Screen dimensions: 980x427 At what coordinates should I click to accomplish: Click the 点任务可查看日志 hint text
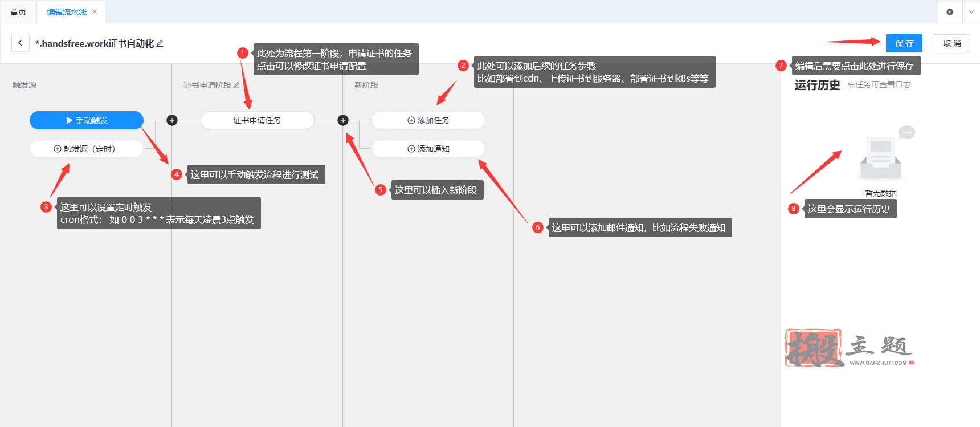879,84
